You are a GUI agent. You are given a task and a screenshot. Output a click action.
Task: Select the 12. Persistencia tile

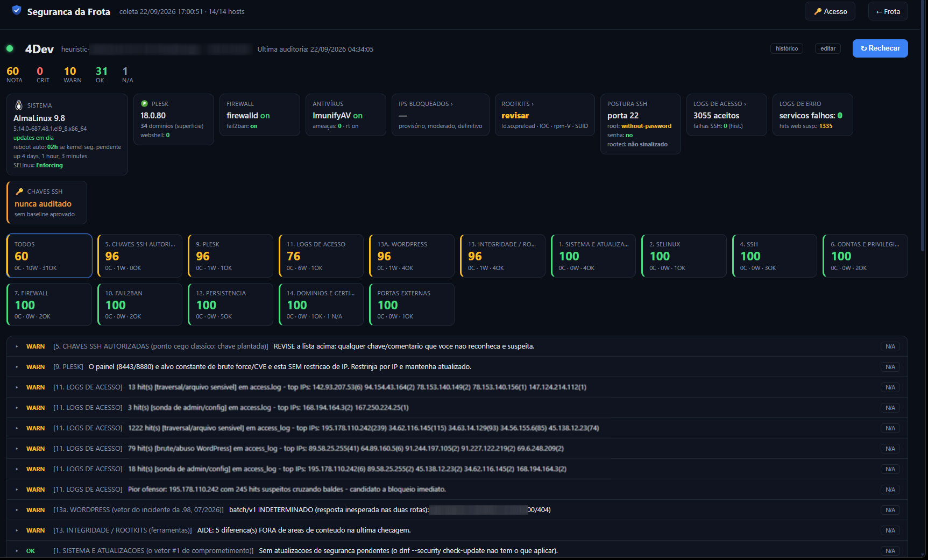click(x=231, y=304)
